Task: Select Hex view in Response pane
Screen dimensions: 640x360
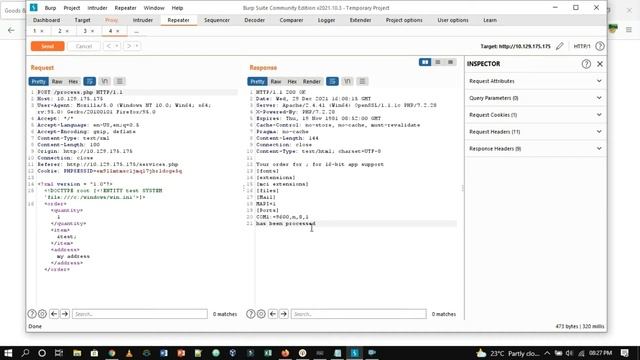Action: [292, 81]
